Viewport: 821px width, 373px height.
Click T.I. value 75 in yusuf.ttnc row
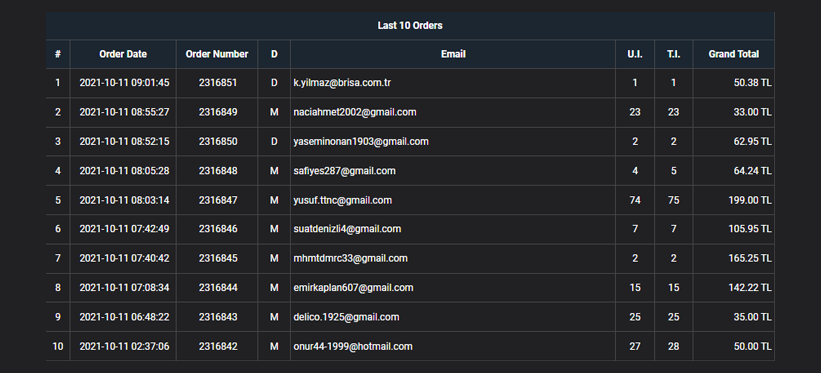(673, 200)
